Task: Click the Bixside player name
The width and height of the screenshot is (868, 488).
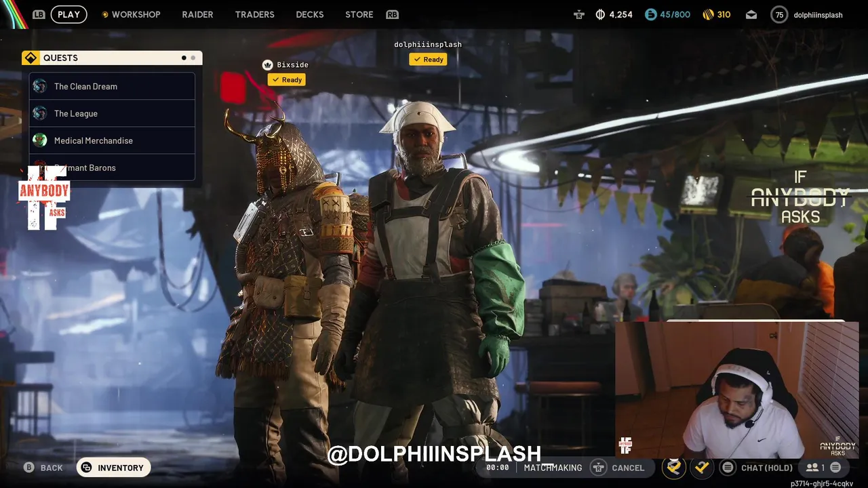Action: click(x=292, y=65)
